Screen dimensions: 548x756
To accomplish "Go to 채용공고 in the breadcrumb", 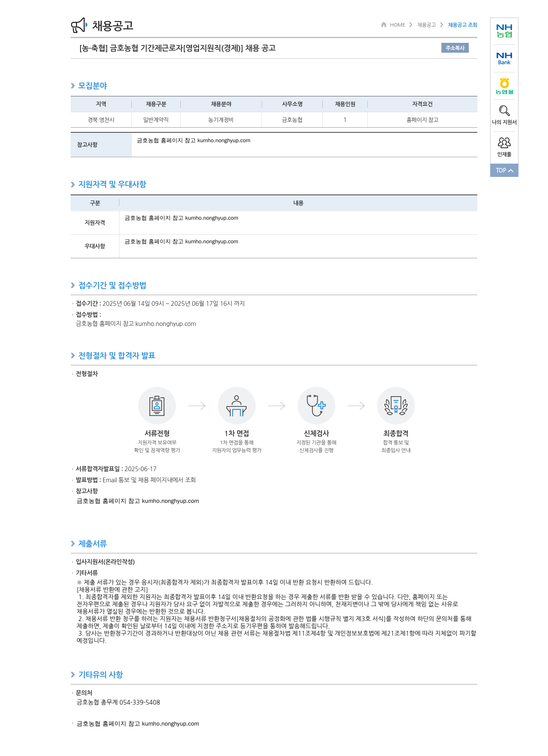I will click(x=426, y=25).
